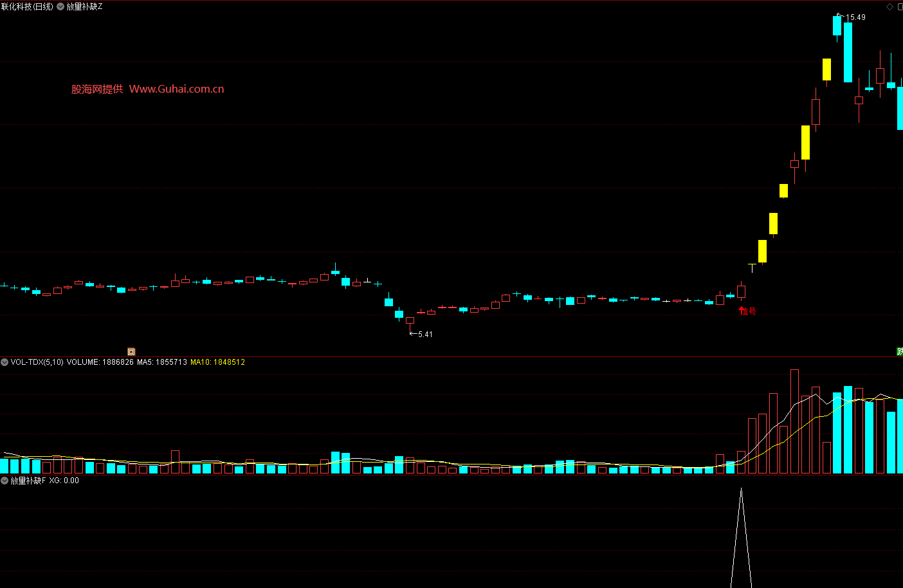Click the orange square marker below price chart
The image size is (903, 588).
131,352
